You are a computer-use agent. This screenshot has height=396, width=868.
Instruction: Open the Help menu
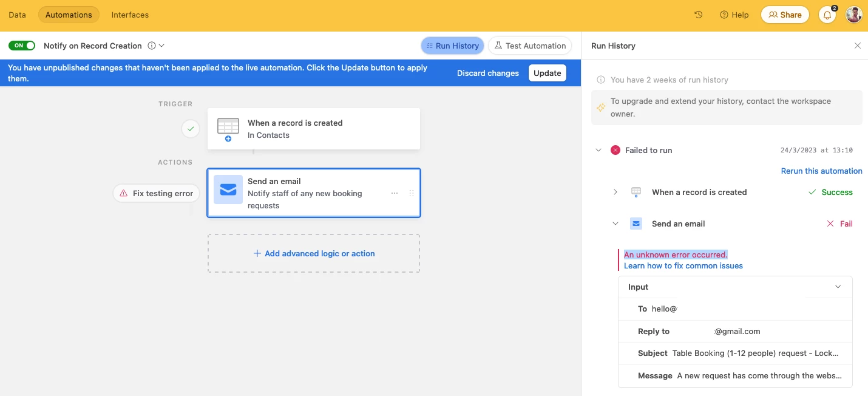pos(734,15)
